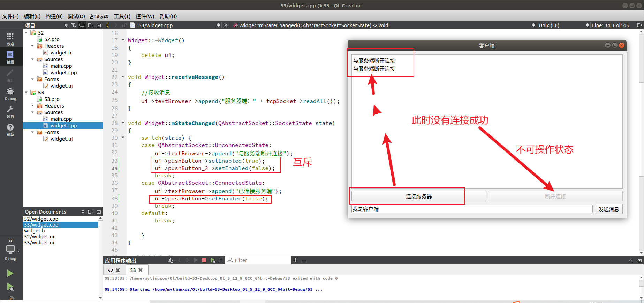Screen dimensions: 644x303
Task: Close the 52 output tab with its X
Action: click(118, 270)
